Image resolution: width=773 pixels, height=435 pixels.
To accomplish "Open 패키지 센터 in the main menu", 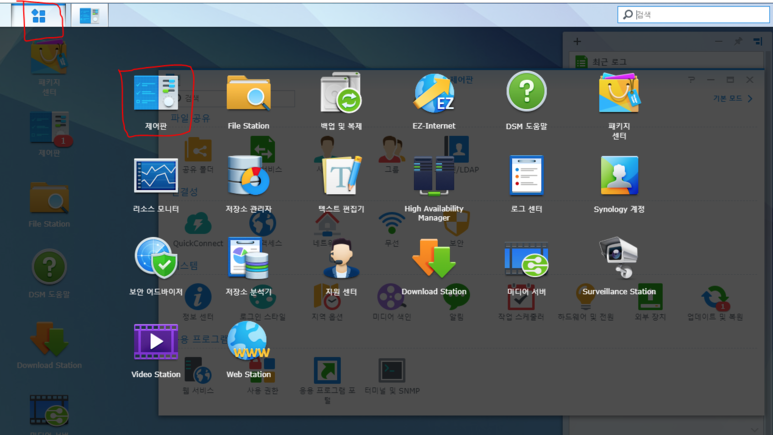I will [619, 106].
